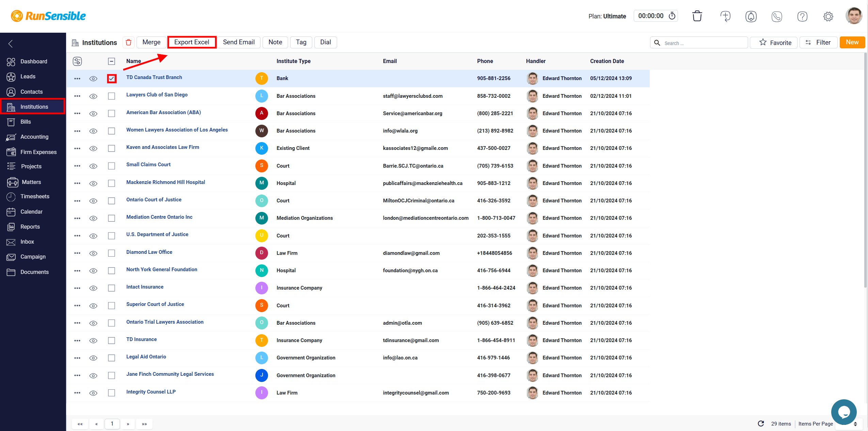Click the Dial button
The height and width of the screenshot is (431, 868).
[x=326, y=42]
